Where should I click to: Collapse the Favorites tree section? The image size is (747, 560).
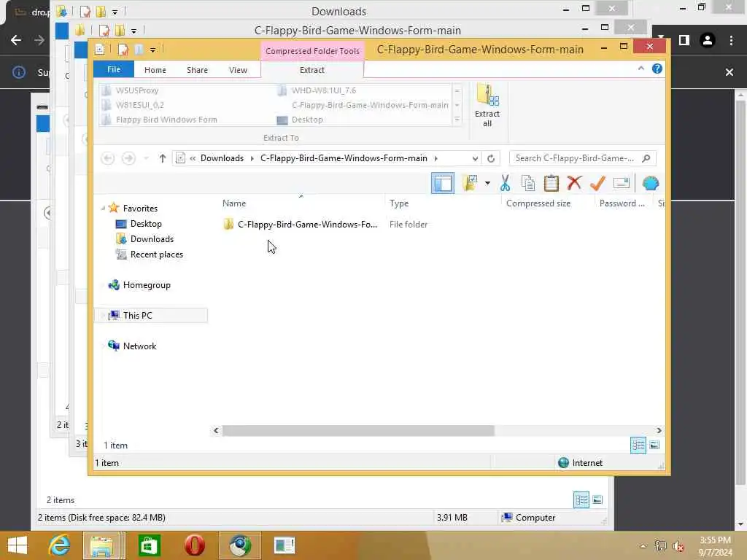(103, 208)
